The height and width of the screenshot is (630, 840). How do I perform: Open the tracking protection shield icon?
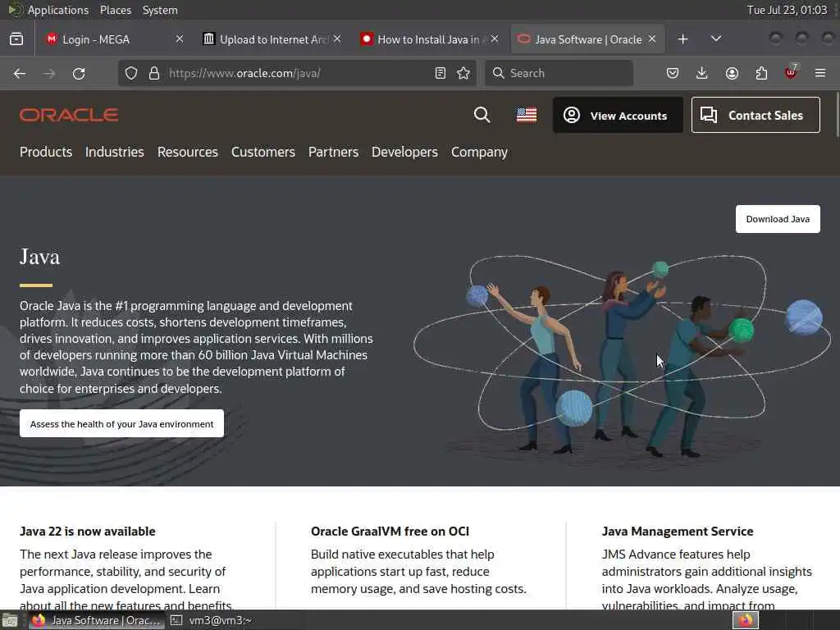click(x=131, y=73)
